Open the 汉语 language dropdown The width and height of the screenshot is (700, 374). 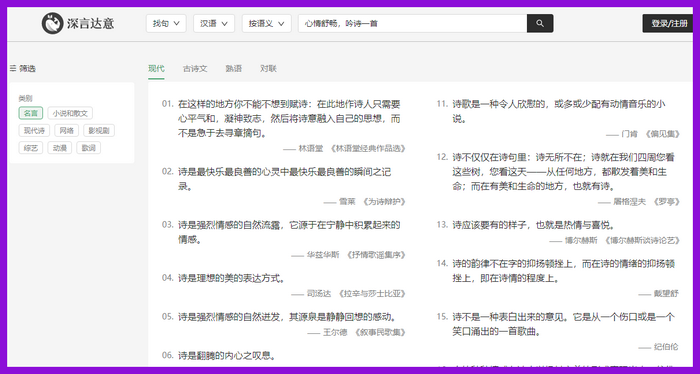[x=214, y=23]
